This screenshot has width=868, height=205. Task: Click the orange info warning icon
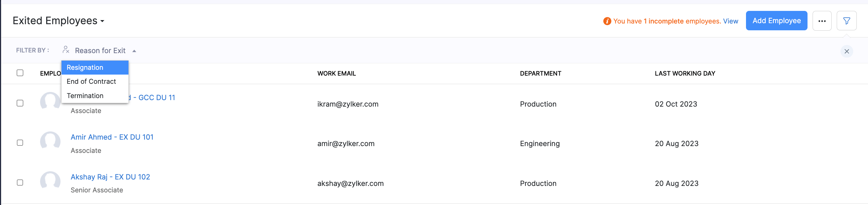607,21
